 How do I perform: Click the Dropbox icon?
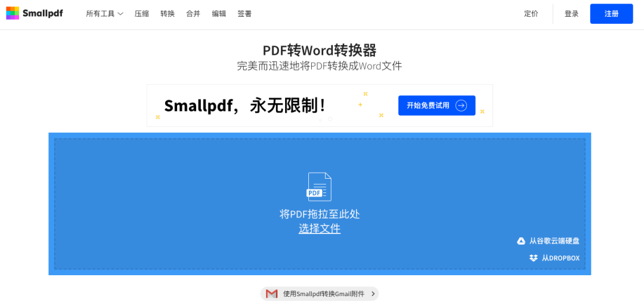pos(533,258)
